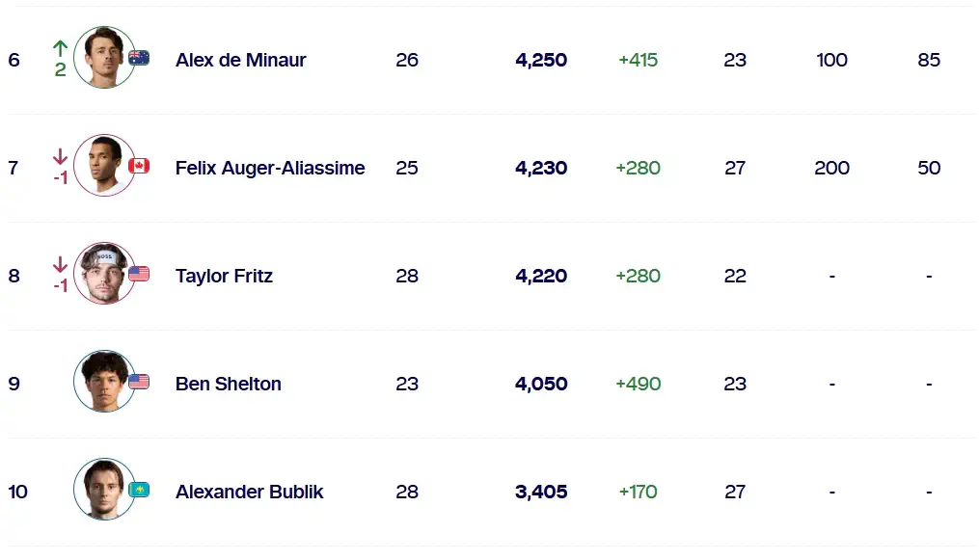
Task: Click the Kazakhstan flag icon
Action: coord(139,491)
